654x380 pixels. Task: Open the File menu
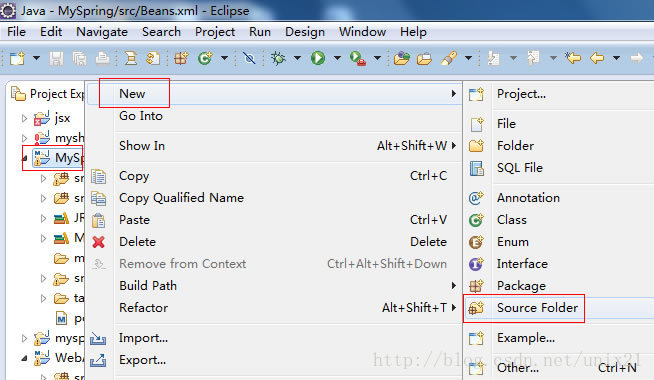pyautogui.click(x=16, y=32)
